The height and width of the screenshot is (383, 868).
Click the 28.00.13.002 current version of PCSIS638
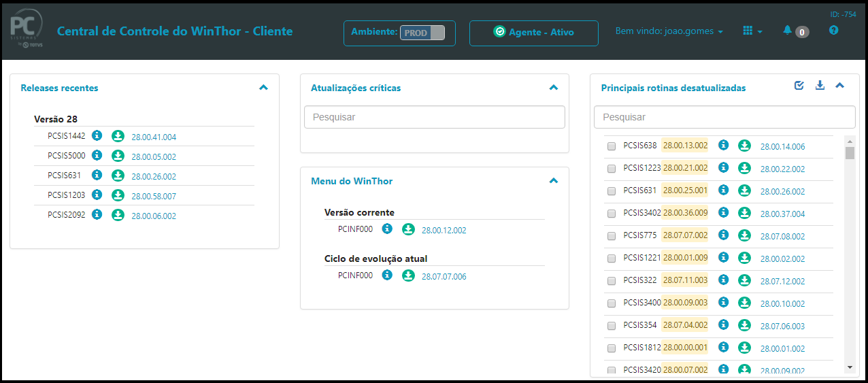point(685,145)
